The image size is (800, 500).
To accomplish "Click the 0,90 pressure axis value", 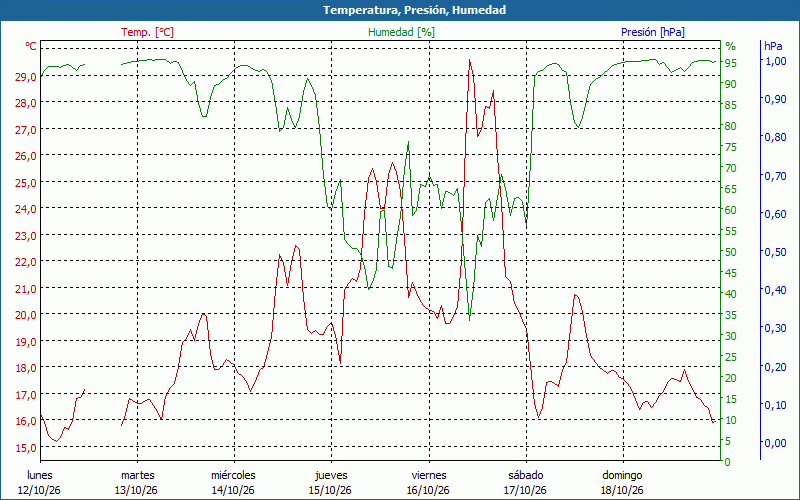I will [775, 99].
